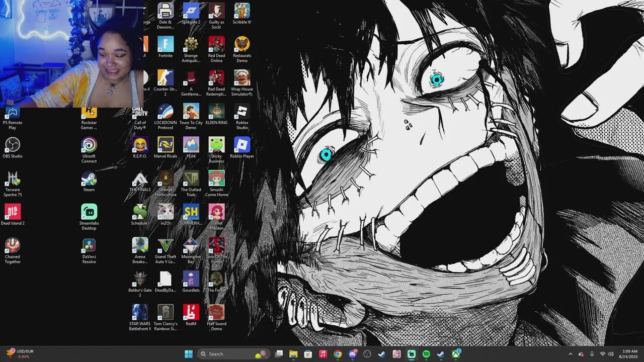Open Spotify from the taskbar
The image size is (644, 362).
426,354
